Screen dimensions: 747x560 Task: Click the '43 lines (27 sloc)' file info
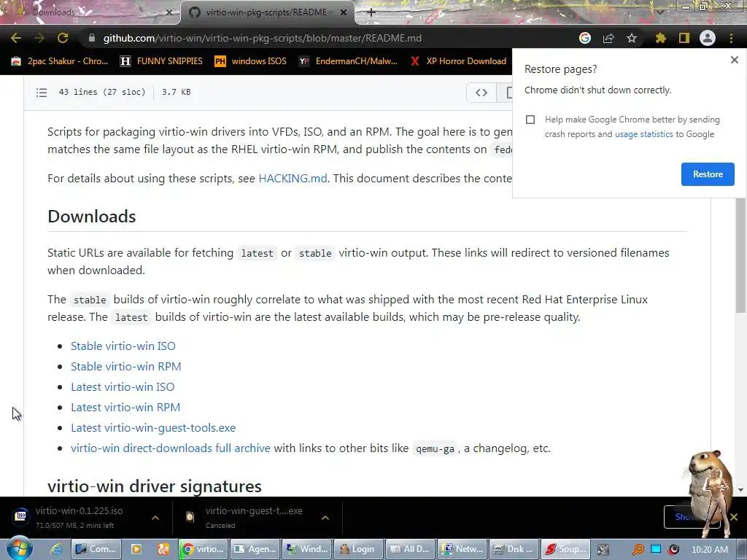pyautogui.click(x=102, y=92)
